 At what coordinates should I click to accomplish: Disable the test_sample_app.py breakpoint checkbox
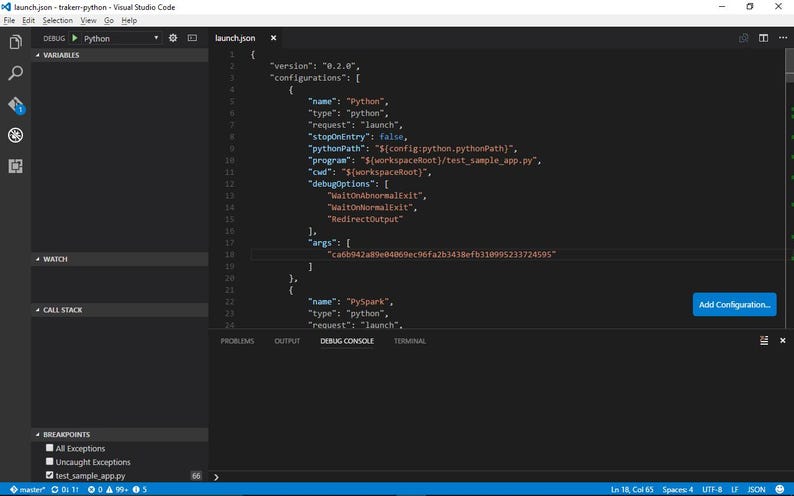pos(50,475)
